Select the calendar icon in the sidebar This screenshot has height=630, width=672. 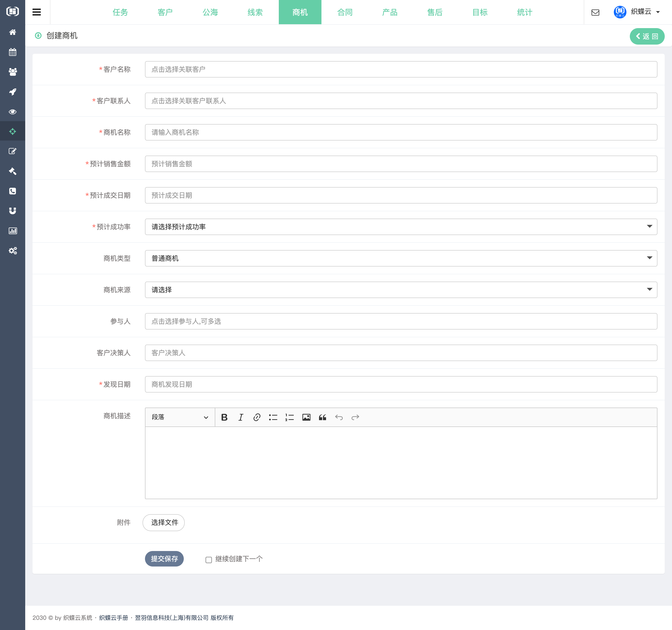(x=13, y=52)
